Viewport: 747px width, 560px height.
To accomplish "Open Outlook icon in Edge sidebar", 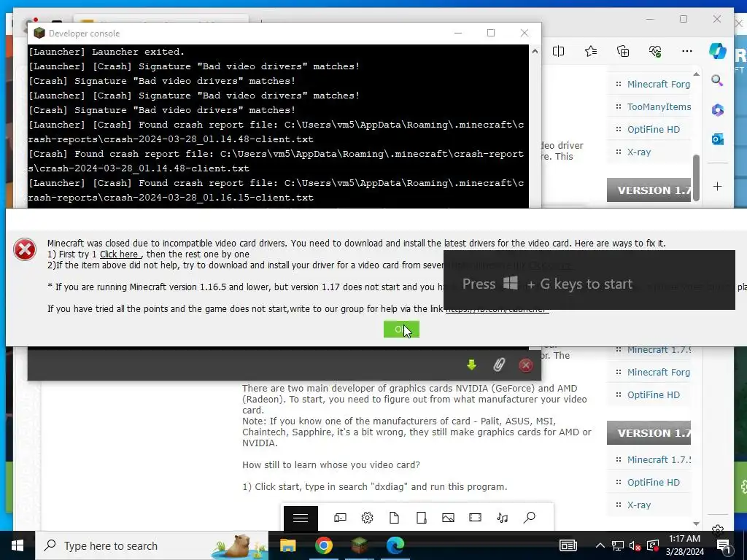I will (x=718, y=139).
